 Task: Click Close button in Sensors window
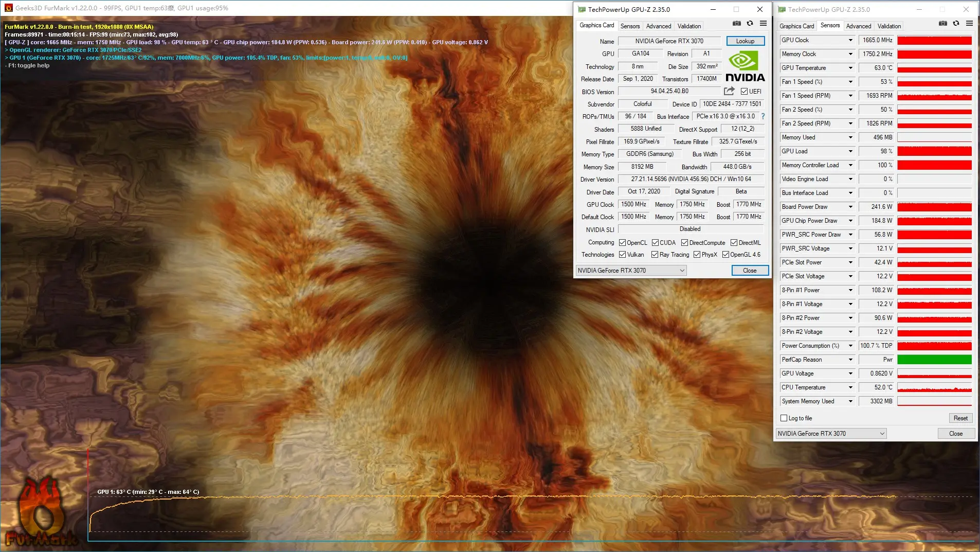pyautogui.click(x=956, y=434)
